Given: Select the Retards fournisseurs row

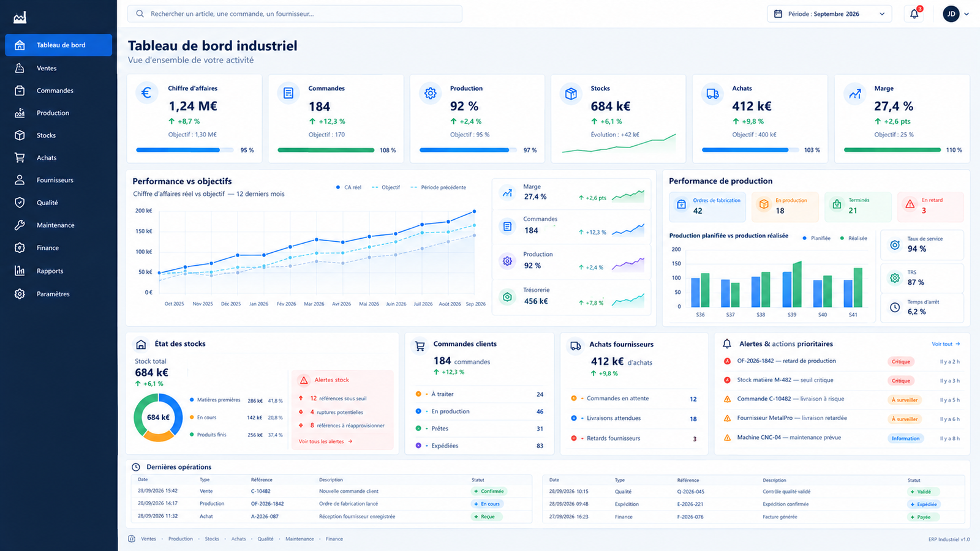Looking at the screenshot, I should (x=634, y=438).
